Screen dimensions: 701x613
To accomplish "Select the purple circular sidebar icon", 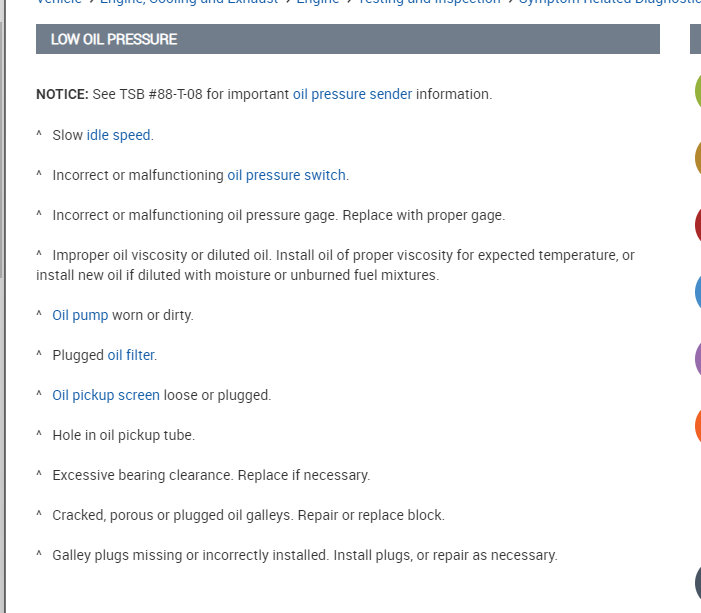I will pos(697,357).
